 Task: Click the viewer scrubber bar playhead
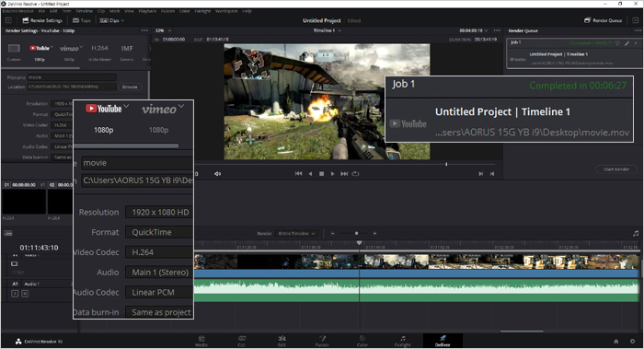[x=446, y=164]
